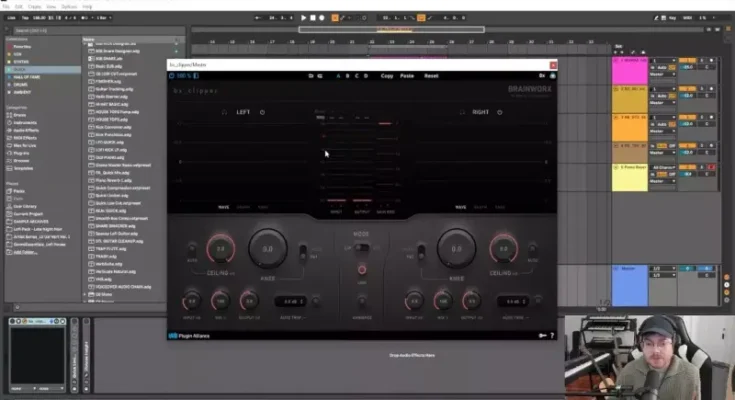This screenshot has height=400, width=735.
Task: Click the help question mark in plugin footer
Action: coord(552,335)
